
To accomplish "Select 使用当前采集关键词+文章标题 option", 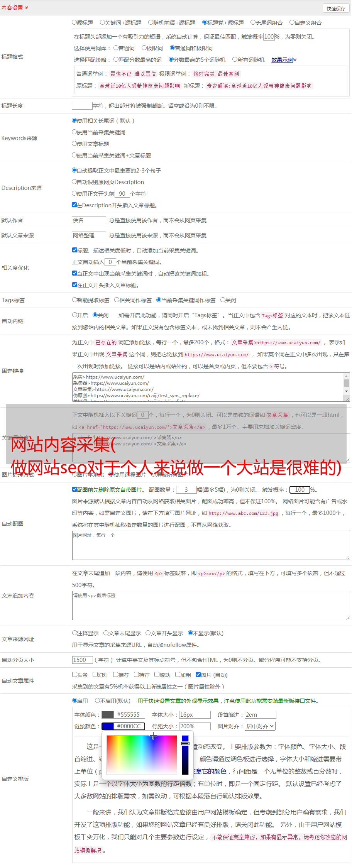I will [74, 155].
